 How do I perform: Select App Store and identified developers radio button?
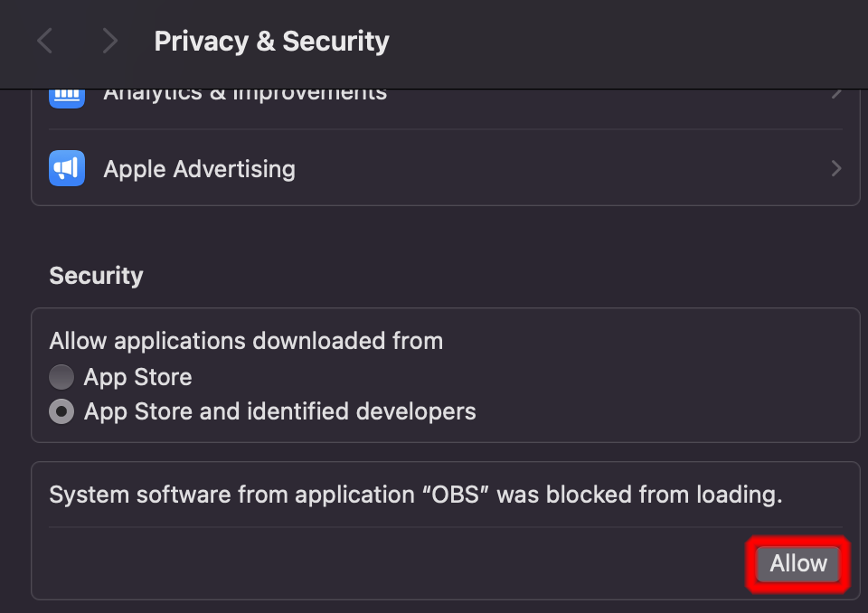[x=61, y=412]
